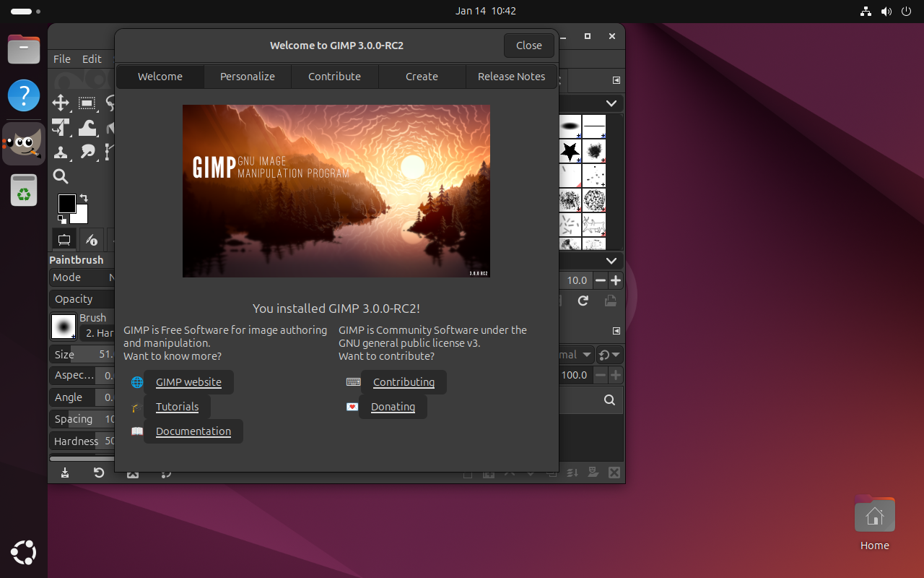Open the GIMP website link

188,382
